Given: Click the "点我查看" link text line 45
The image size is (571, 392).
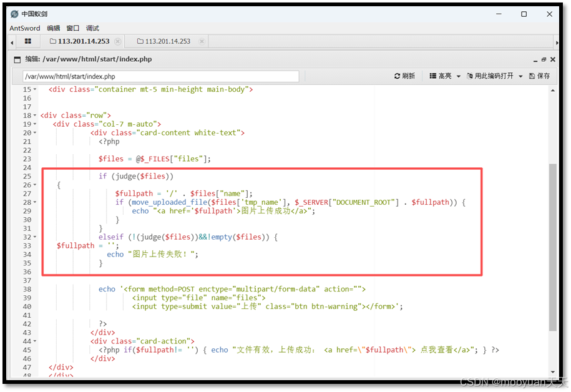Looking at the screenshot, I should point(437,350).
